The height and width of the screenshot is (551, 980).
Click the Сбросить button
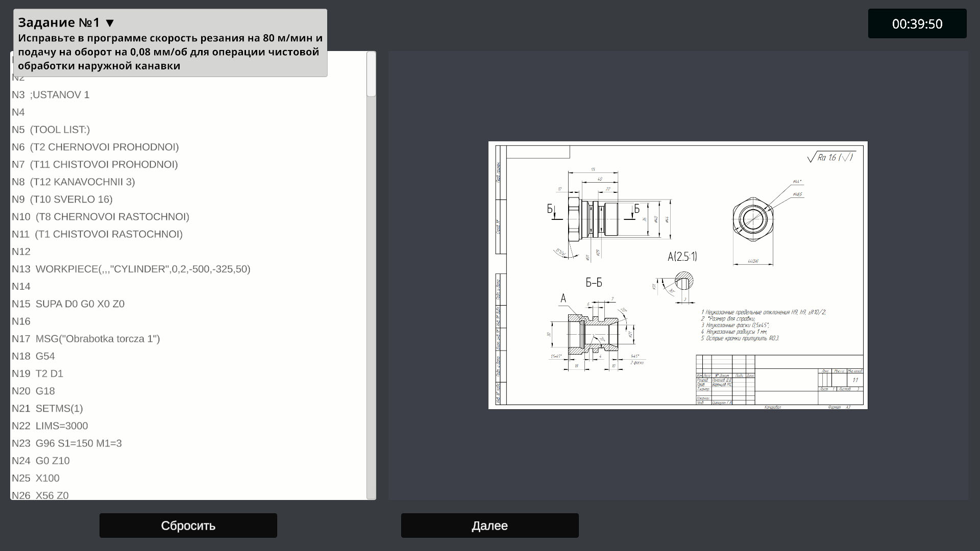point(188,525)
